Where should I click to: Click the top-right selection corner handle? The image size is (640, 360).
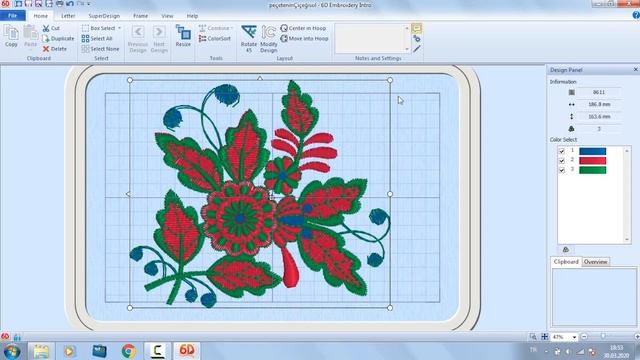pos(390,80)
